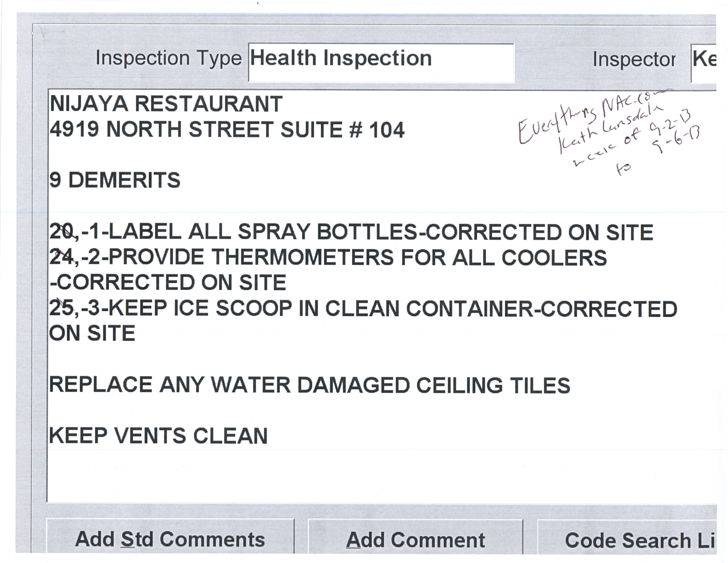This screenshot has height=563, width=728.
Task: Place cursor on KEEP VENTS CLEAN line
Action: coord(158,436)
